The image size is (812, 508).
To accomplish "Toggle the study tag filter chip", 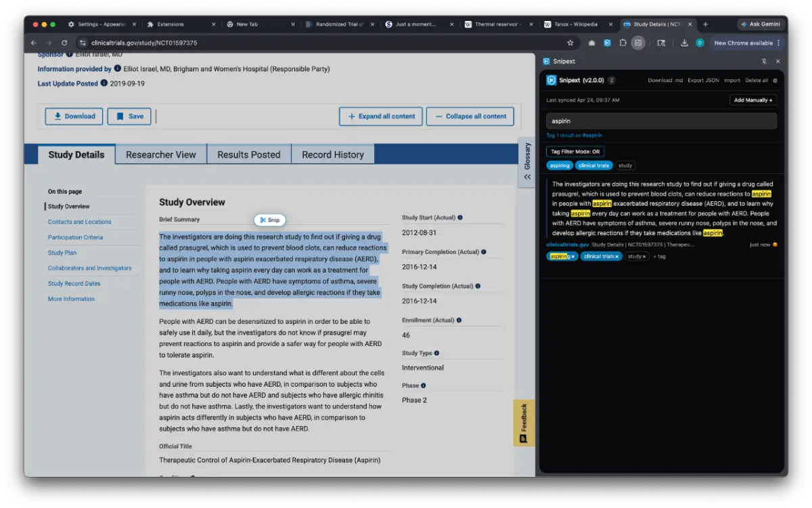I will [x=625, y=165].
